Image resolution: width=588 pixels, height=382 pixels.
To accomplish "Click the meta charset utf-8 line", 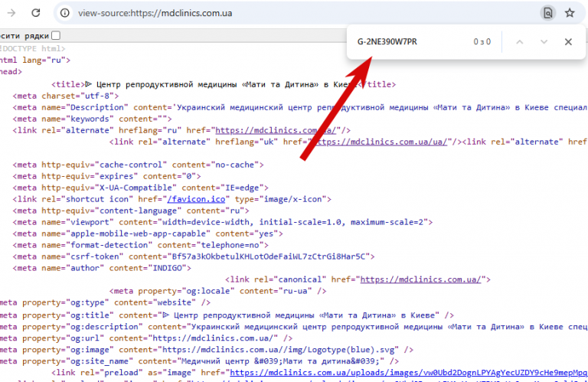I will coord(66,96).
